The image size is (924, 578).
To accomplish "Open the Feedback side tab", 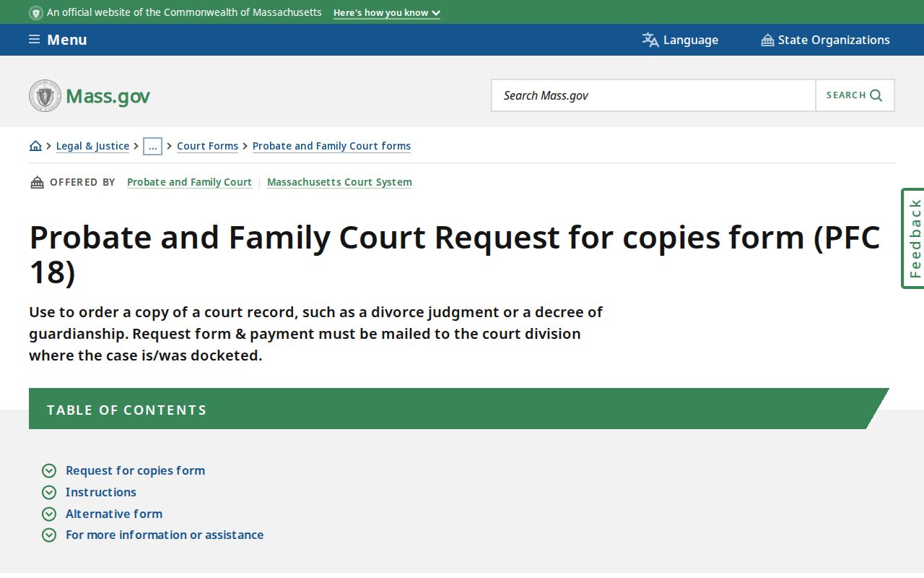I will coord(913,238).
